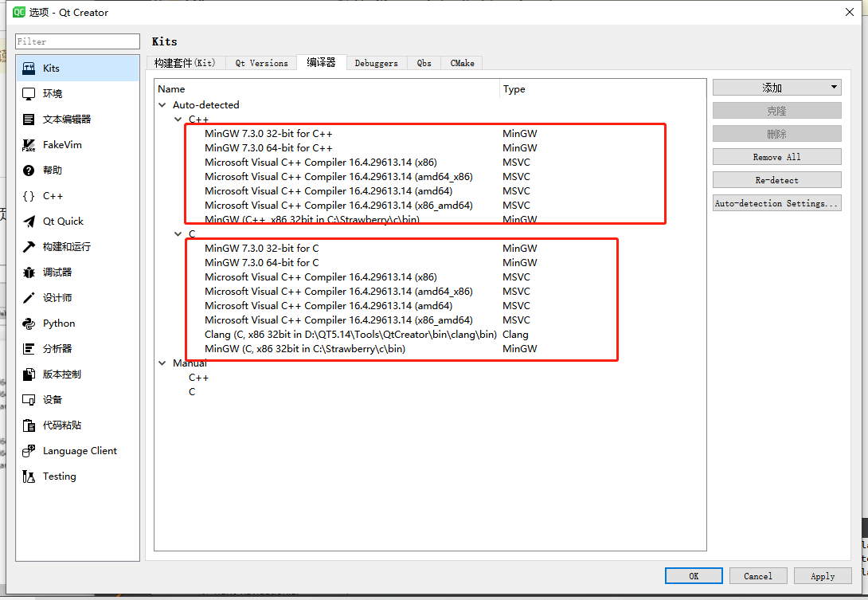Open the 文本编辑器 text editor icon

point(29,119)
